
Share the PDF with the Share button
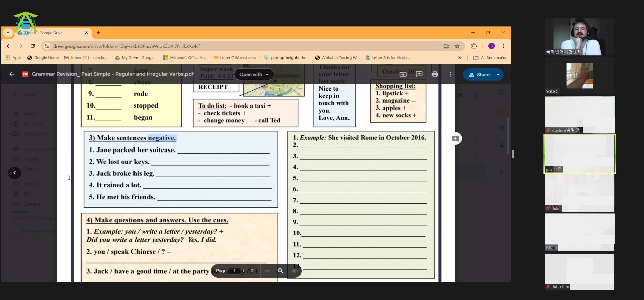coord(479,75)
